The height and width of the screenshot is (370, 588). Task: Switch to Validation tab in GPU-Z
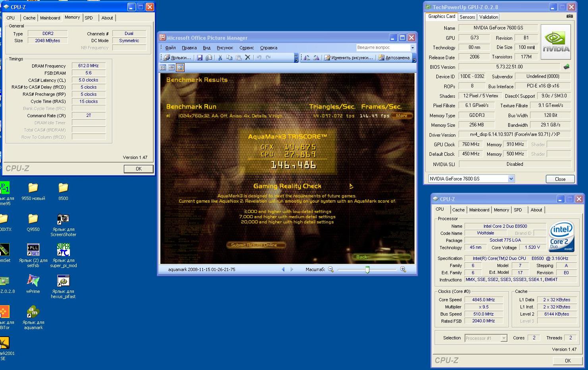click(488, 17)
